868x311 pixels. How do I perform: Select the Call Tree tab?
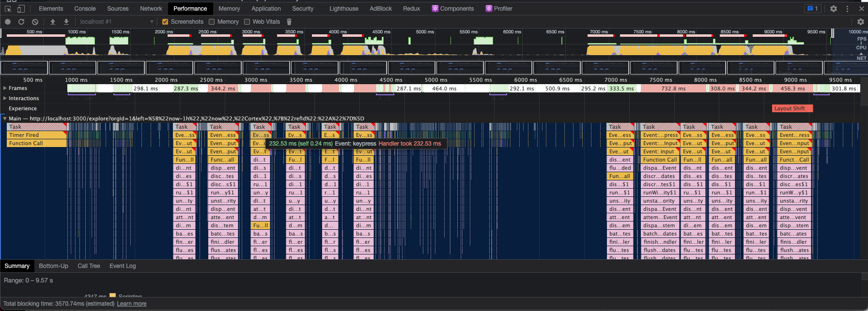point(89,266)
